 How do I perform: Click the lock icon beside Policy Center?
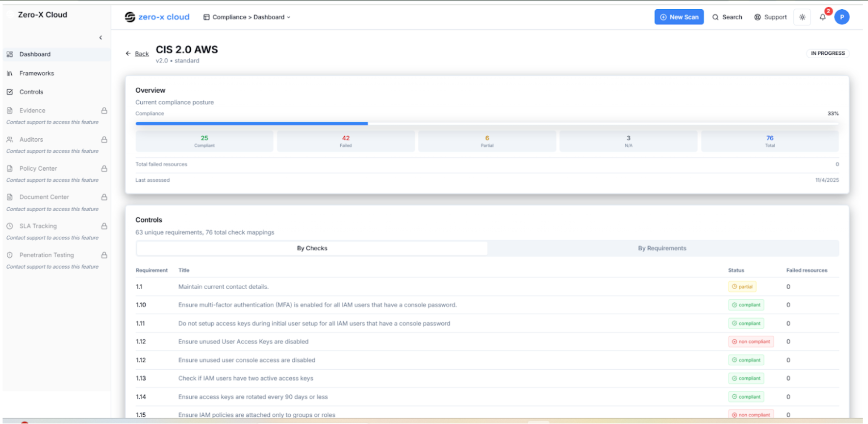pos(104,168)
